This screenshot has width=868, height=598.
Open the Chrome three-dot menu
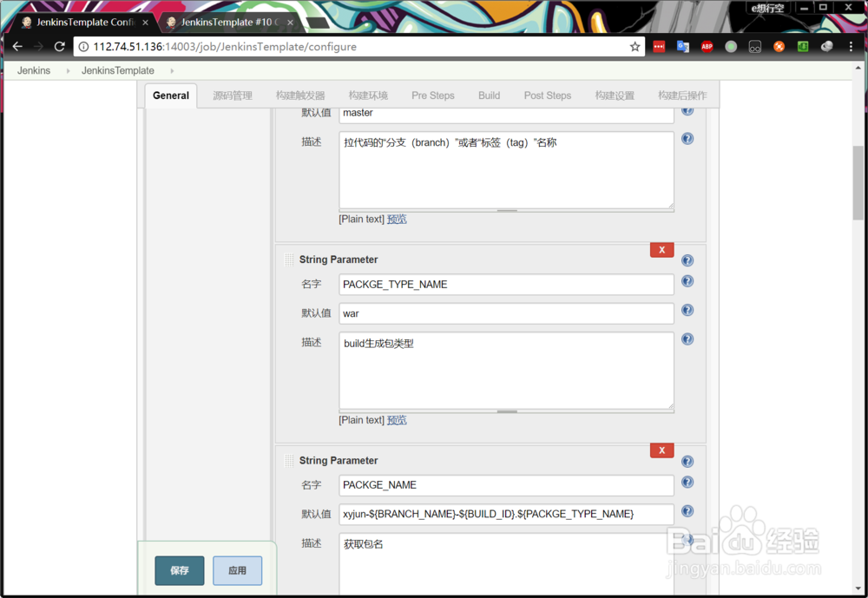coord(851,46)
